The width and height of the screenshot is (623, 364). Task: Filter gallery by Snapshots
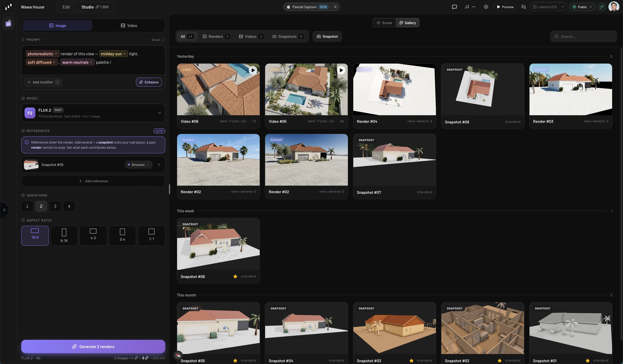pos(288,37)
